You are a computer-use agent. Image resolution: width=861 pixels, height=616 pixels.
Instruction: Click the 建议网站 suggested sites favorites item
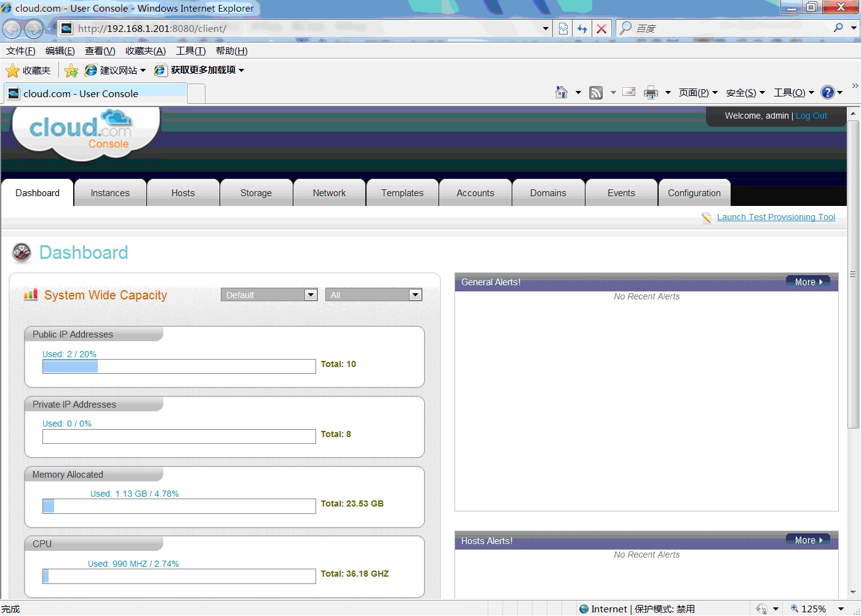(116, 70)
